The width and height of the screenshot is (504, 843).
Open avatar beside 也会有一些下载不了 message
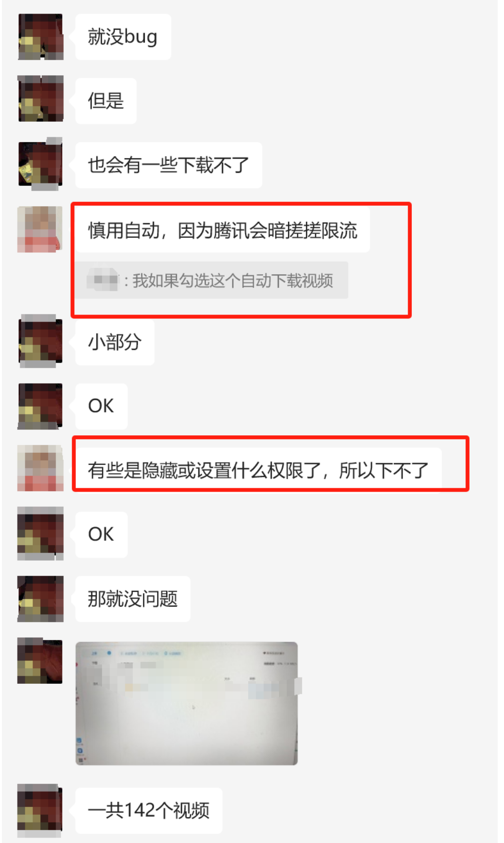[x=40, y=163]
